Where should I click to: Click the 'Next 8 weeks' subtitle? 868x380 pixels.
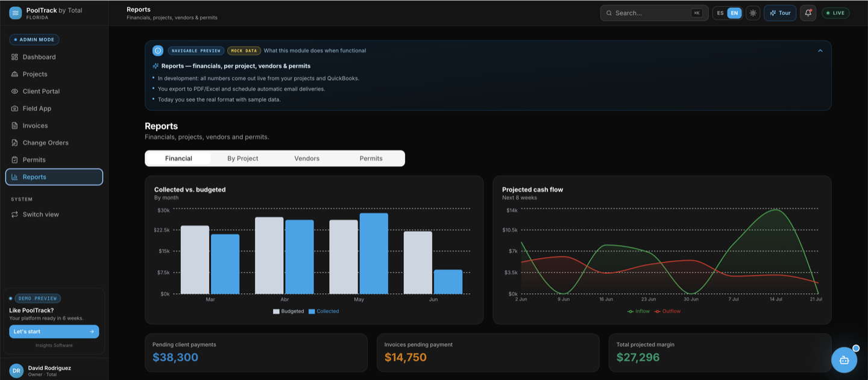click(520, 198)
